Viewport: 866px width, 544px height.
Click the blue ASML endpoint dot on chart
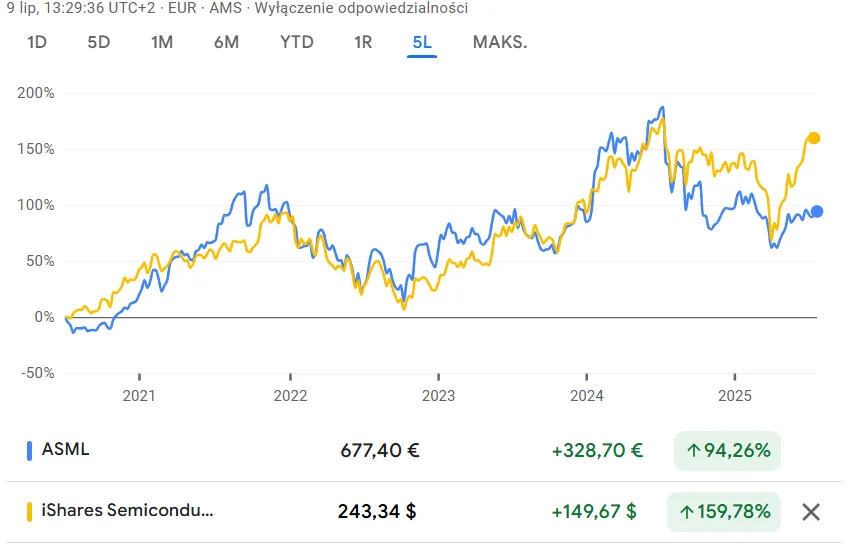coord(817,212)
